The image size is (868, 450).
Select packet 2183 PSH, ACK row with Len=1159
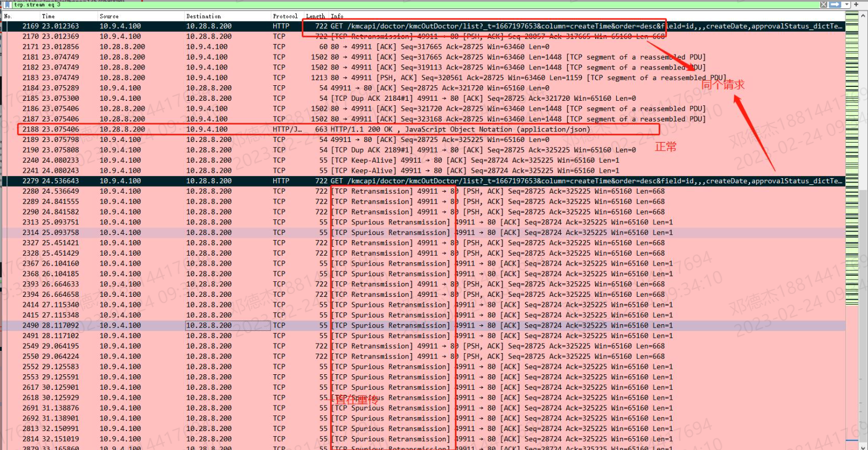point(423,77)
